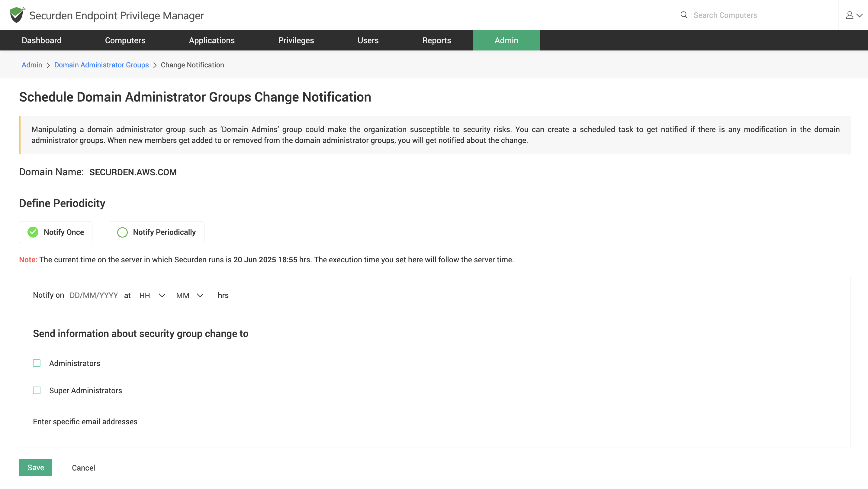This screenshot has height=489, width=868.
Task: Open the HH hour dropdown
Action: tap(151, 296)
